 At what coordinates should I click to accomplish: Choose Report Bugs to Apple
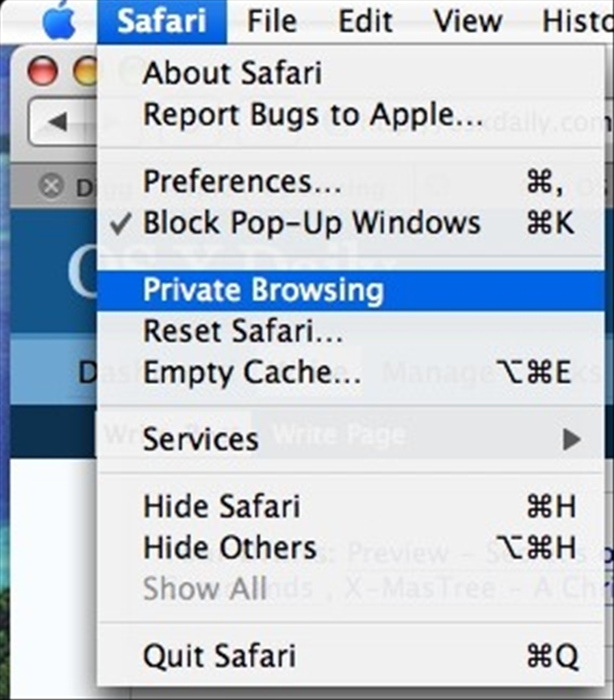351,115
